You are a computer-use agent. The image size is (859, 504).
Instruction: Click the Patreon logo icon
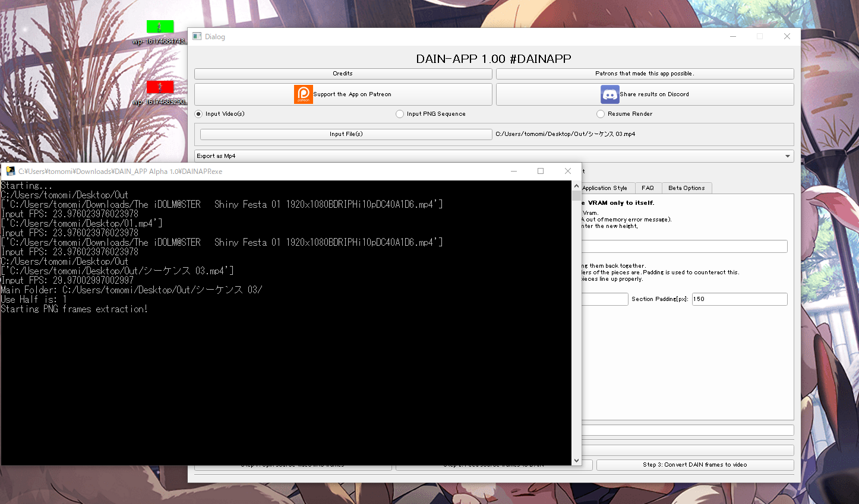tap(304, 94)
